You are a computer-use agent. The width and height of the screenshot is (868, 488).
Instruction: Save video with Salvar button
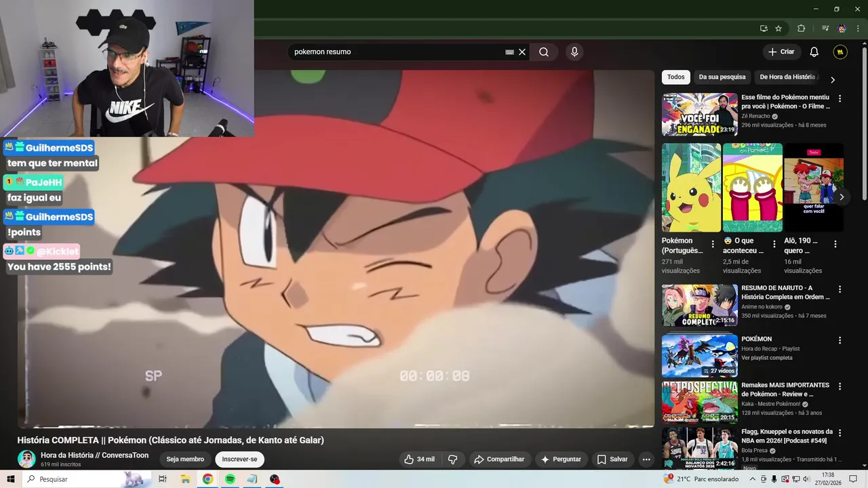pyautogui.click(x=612, y=459)
